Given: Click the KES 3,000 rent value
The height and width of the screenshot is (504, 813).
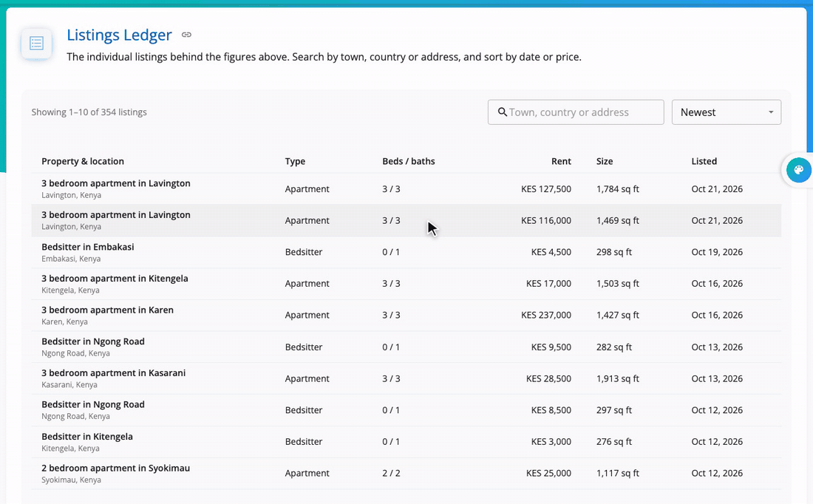Looking at the screenshot, I should tap(551, 442).
